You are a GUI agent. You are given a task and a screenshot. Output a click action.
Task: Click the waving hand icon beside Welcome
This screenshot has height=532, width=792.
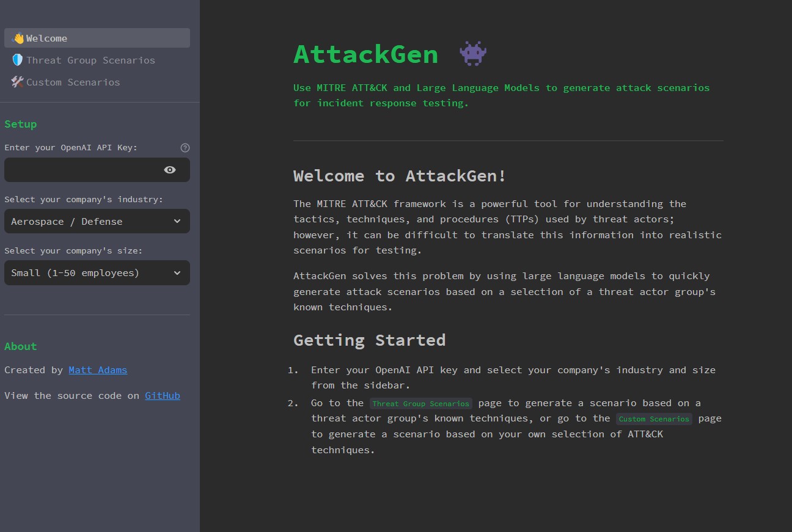coord(18,38)
